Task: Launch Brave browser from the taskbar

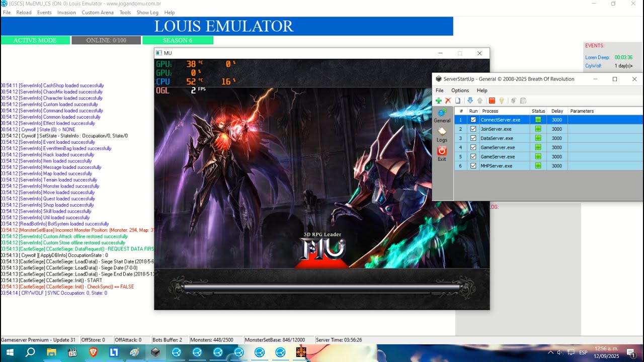Action: pyautogui.click(x=93, y=352)
